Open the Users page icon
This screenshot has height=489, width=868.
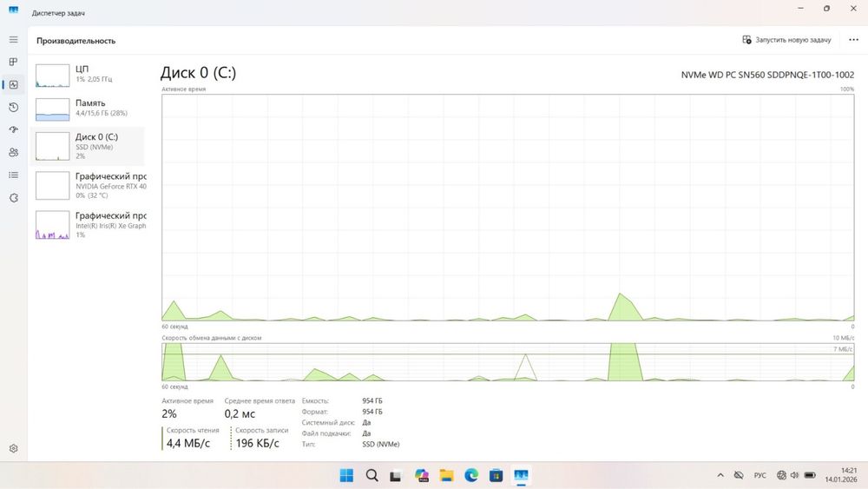point(13,152)
